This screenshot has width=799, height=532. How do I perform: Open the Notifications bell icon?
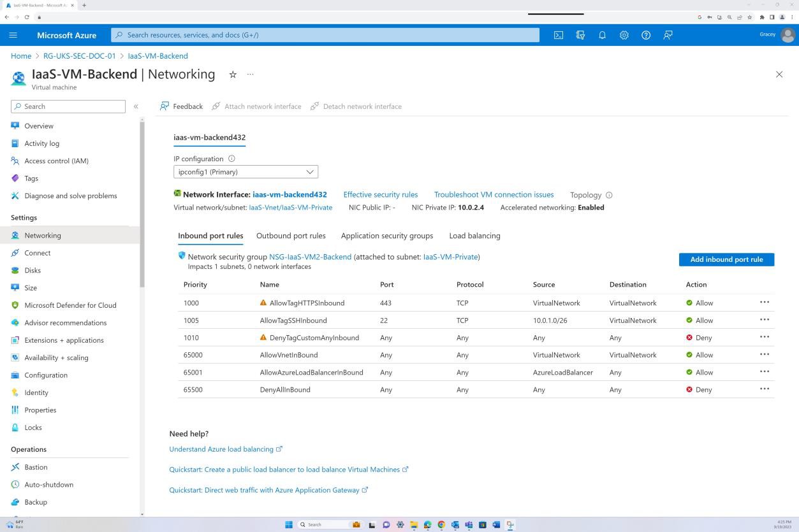tap(602, 35)
